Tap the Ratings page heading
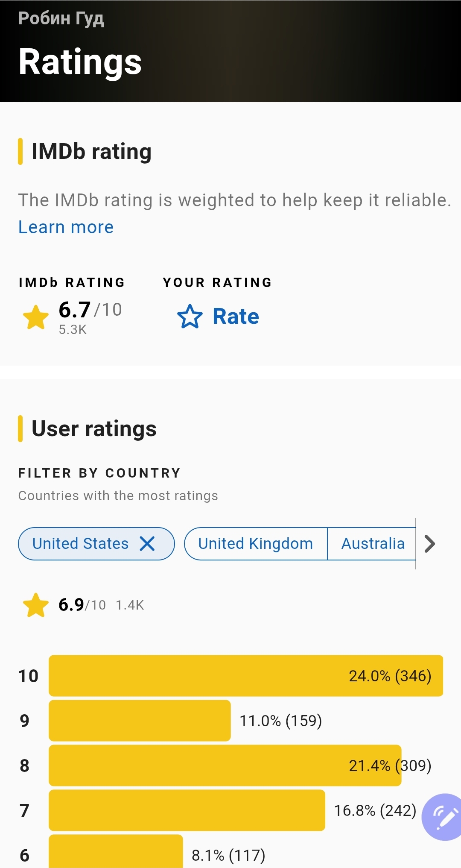Screen dimensions: 461x868 click(80, 62)
